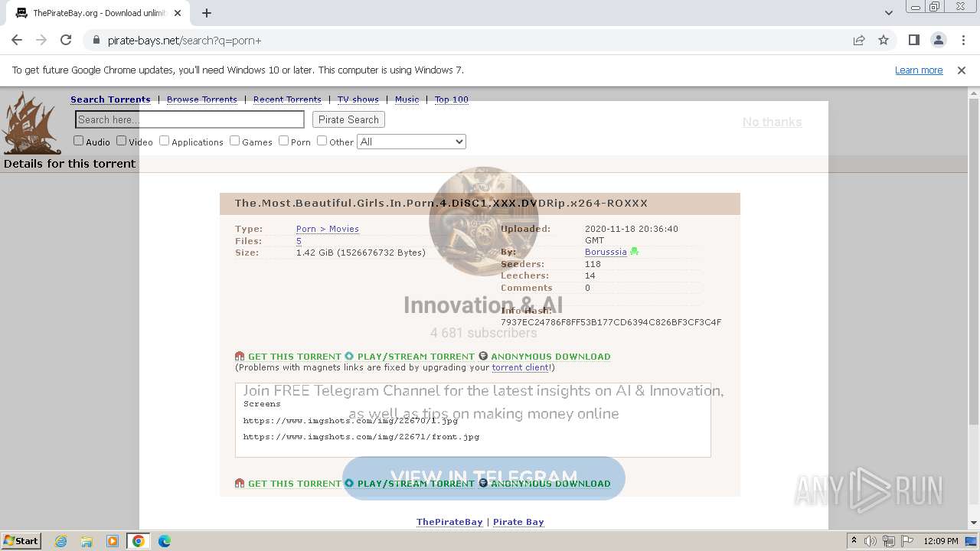This screenshot has height=551, width=980.
Task: Open Search Torrents menu link
Action: 110,99
